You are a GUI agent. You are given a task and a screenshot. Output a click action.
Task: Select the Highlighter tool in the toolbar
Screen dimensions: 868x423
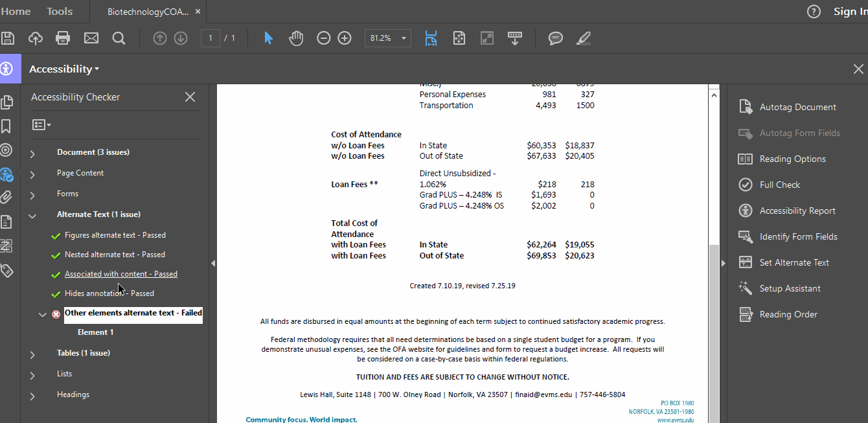(x=583, y=38)
